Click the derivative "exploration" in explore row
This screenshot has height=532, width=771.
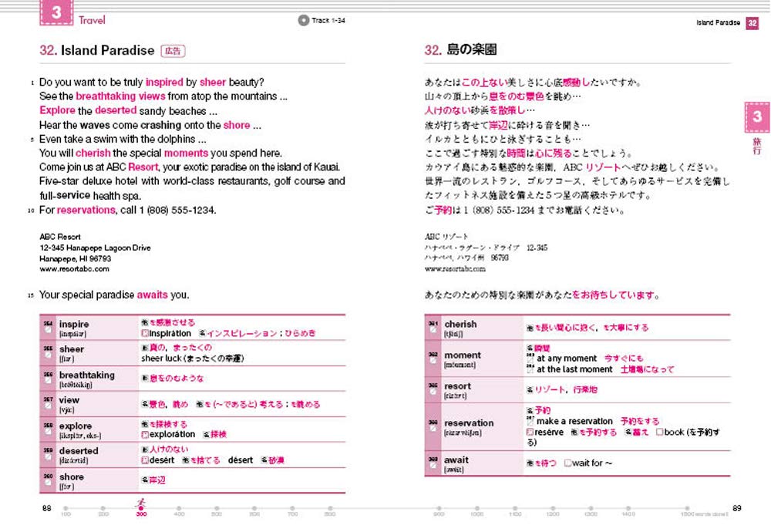[x=172, y=435]
